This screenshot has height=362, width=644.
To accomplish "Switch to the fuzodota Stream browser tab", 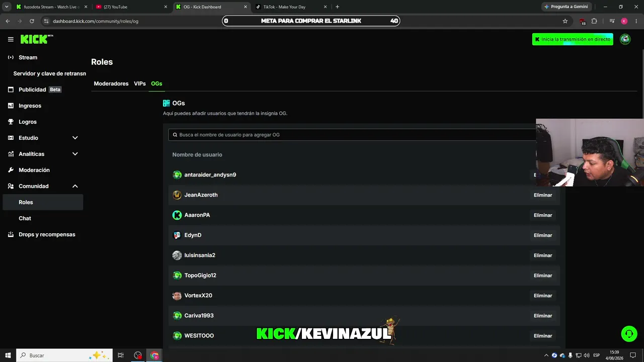I will coord(52,7).
